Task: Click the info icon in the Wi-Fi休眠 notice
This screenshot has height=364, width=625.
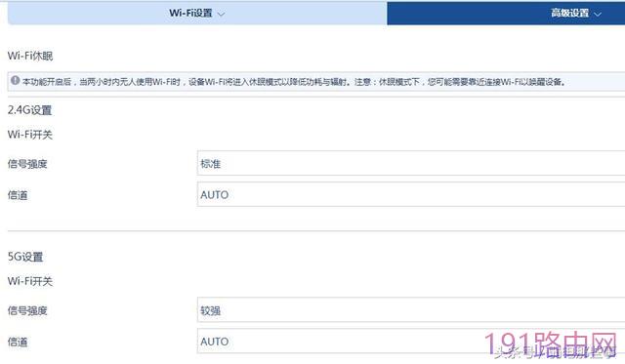Action: [16, 80]
